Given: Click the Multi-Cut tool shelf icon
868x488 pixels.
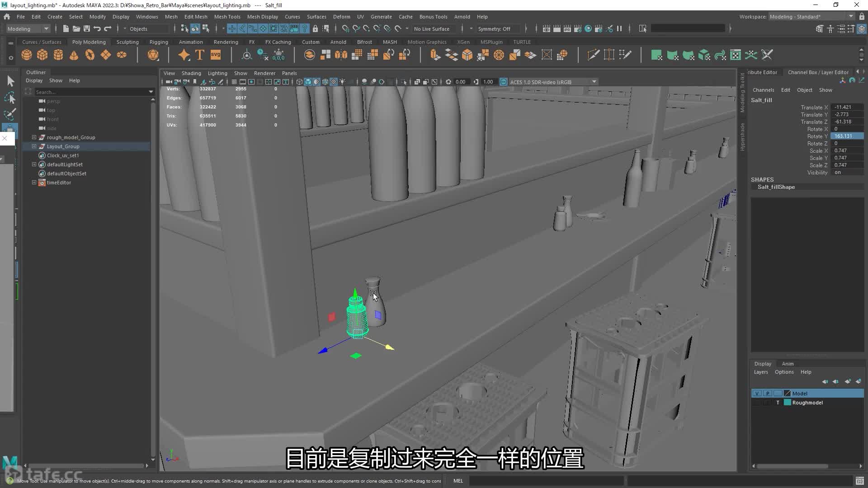Looking at the screenshot, I should click(593, 55).
